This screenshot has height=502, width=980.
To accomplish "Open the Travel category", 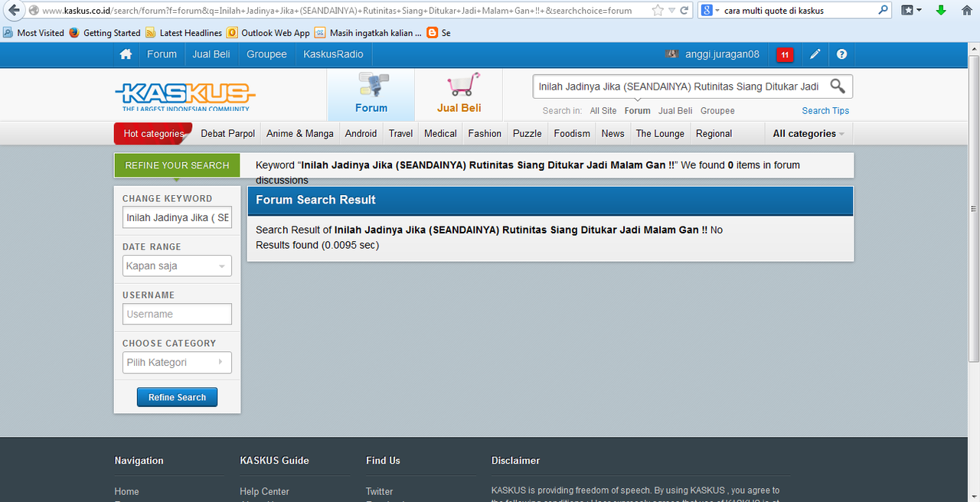I will point(400,133).
